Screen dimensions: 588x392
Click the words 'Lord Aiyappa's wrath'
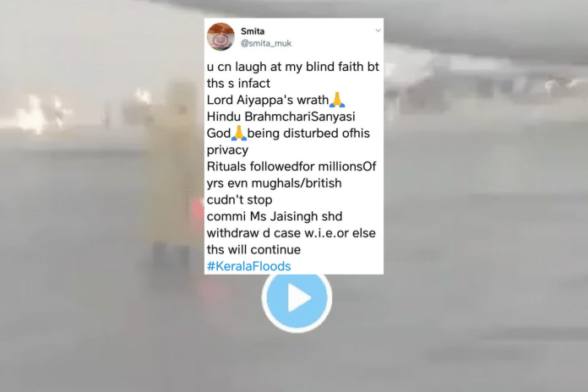[x=268, y=100]
